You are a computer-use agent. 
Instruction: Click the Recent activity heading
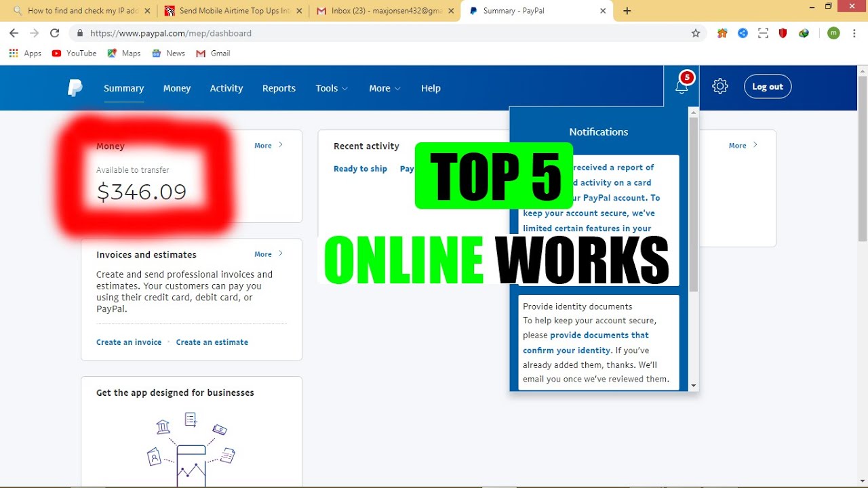[366, 146]
